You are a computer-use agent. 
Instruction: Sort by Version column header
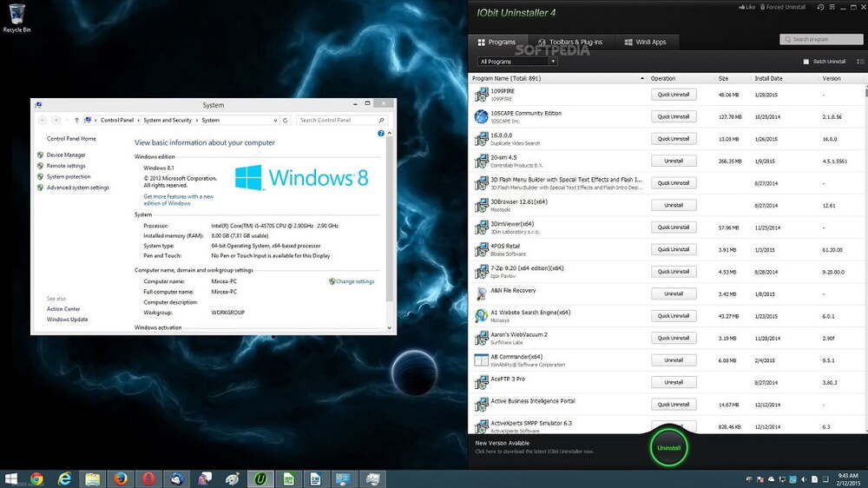pos(832,79)
